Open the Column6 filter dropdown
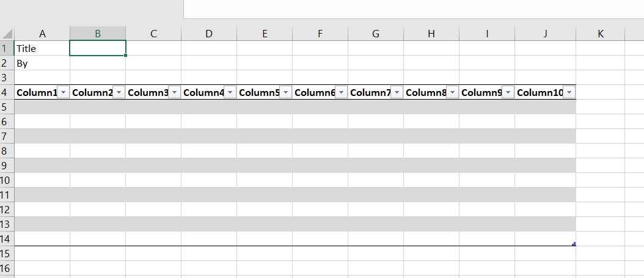Image resolution: width=644 pixels, height=278 pixels. point(341,92)
